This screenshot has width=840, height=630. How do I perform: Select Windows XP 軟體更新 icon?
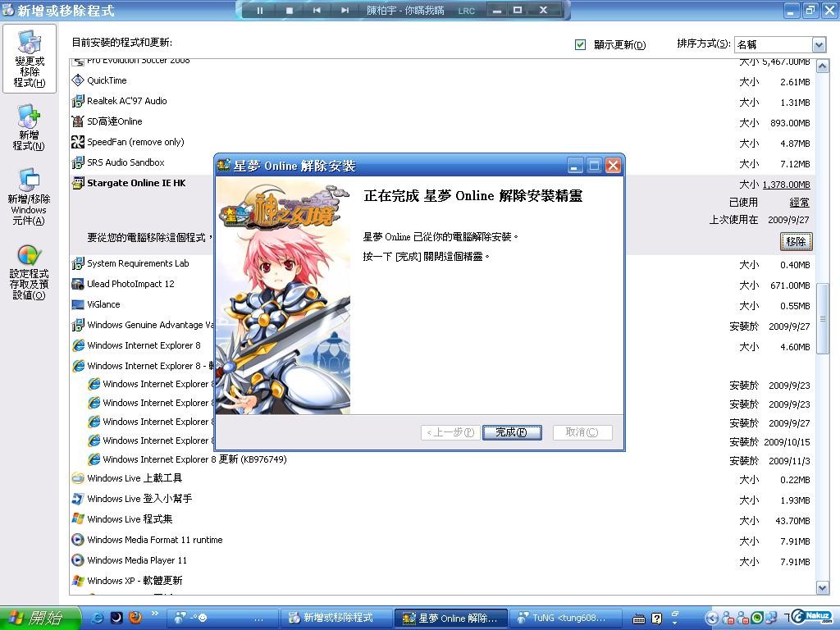pyautogui.click(x=78, y=581)
